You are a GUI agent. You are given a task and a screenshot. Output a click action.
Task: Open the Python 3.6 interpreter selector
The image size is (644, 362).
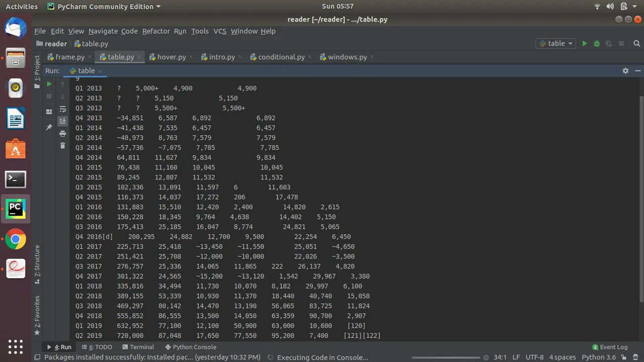point(599,357)
